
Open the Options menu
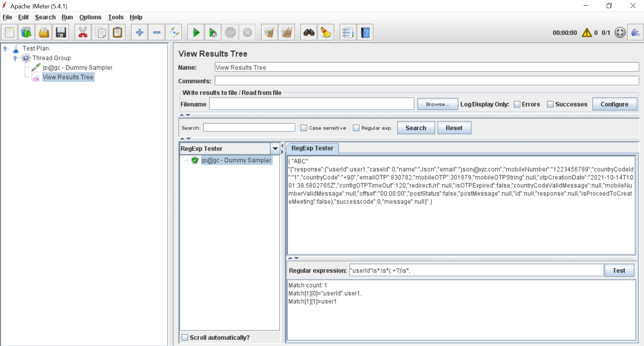click(x=90, y=17)
